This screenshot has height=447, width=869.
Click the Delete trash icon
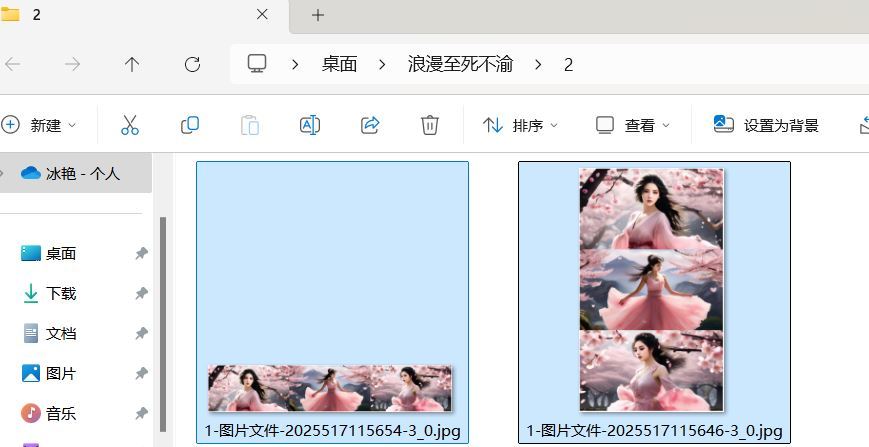point(430,125)
